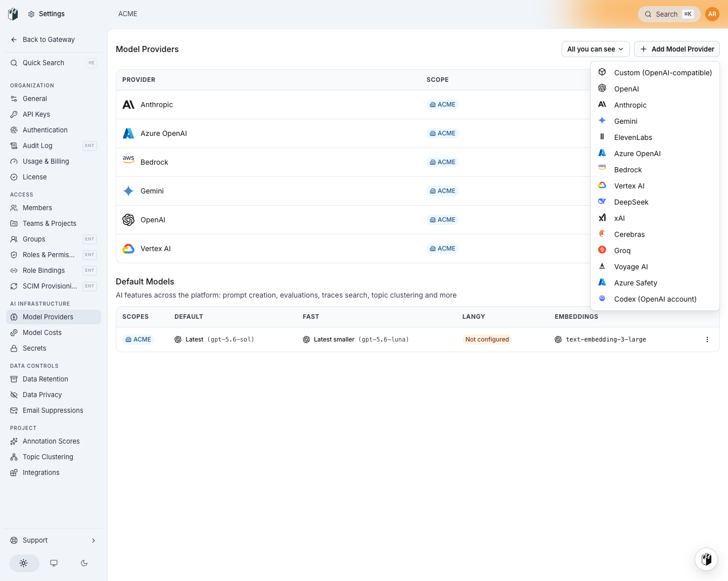Viewport: 728px width, 581px height.
Task: Choose Bedrock in the dropdown menu
Action: click(655, 170)
